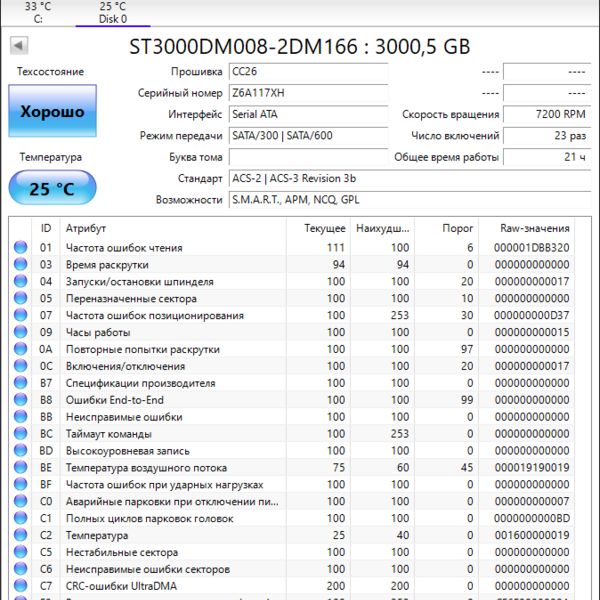Image resolution: width=600 pixels, height=600 pixels.
Task: Click the status orb for attribute B7
Action: tap(21, 382)
